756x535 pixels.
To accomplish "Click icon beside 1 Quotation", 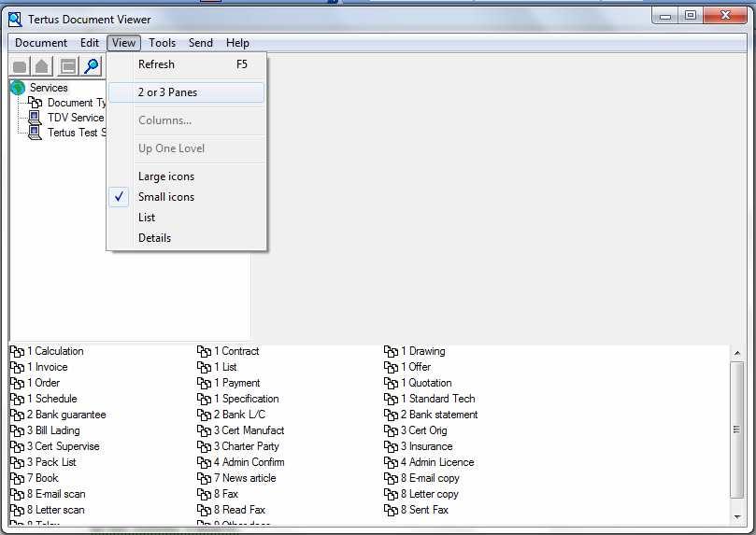I will click(x=391, y=384).
